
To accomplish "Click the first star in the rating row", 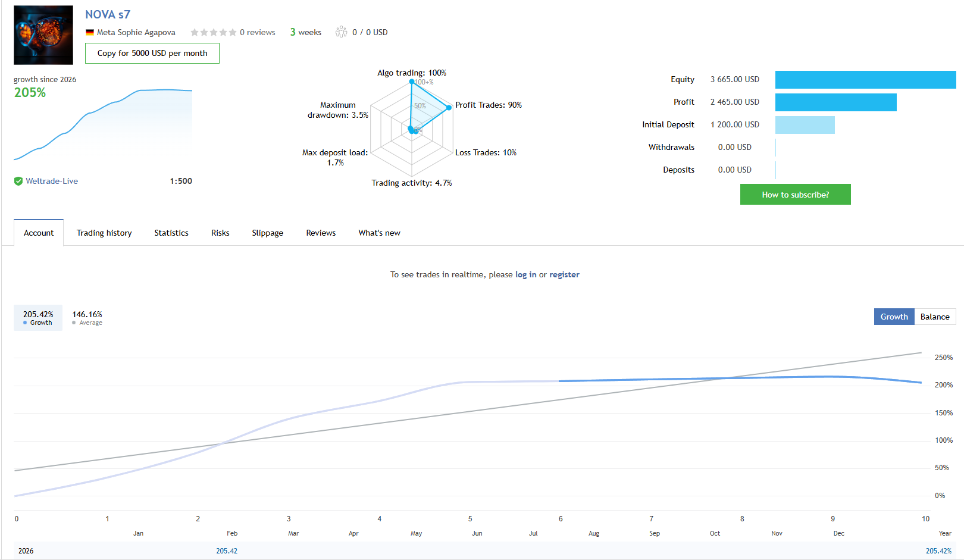I will coord(195,32).
